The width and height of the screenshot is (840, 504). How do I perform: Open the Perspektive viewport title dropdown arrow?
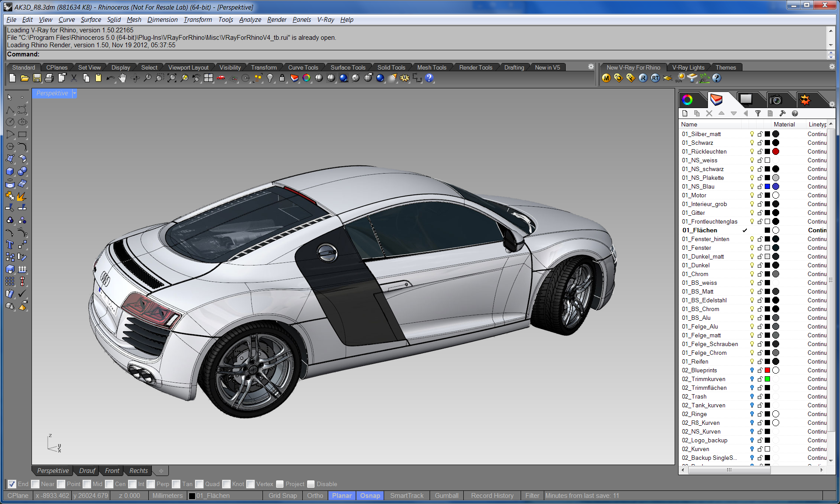74,93
